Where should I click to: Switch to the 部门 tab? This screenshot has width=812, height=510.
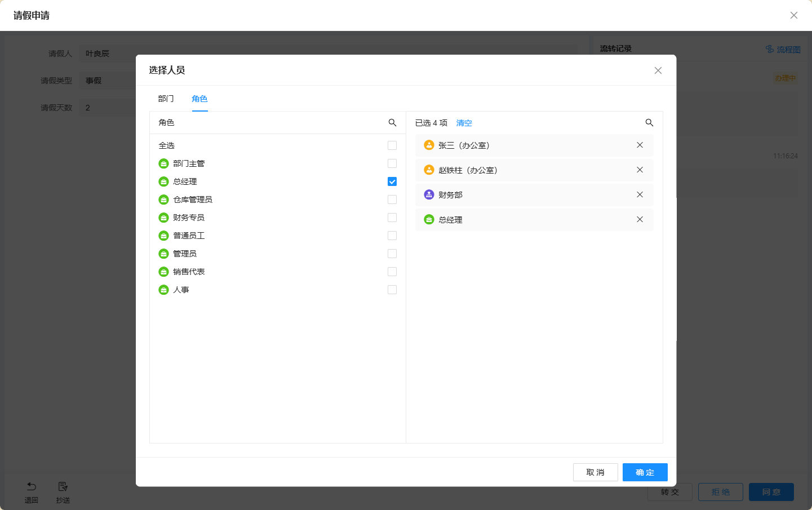(166, 99)
